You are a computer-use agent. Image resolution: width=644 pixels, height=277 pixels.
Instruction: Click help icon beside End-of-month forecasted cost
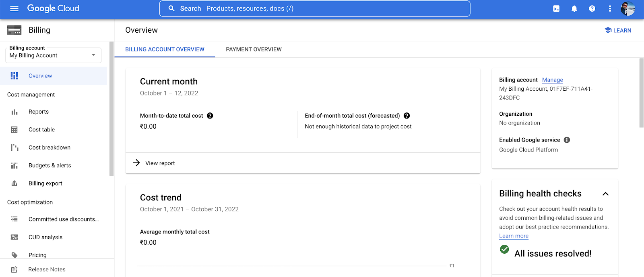(407, 116)
